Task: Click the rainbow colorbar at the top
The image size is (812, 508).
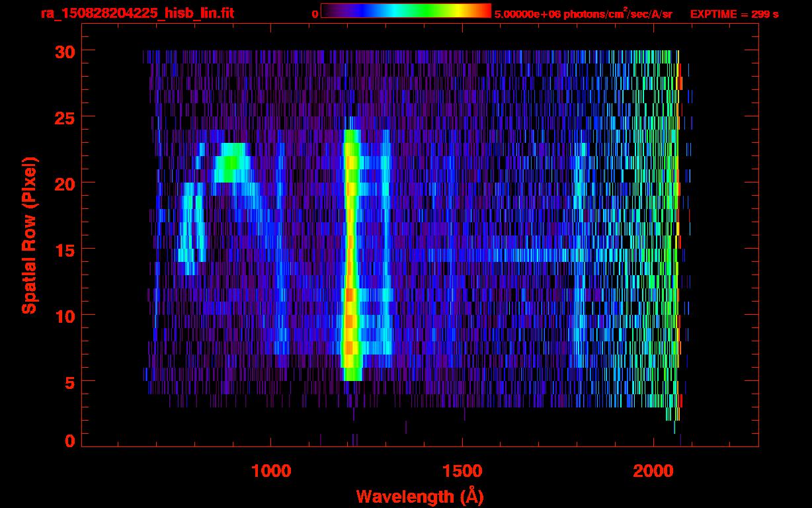Action: 405,11
